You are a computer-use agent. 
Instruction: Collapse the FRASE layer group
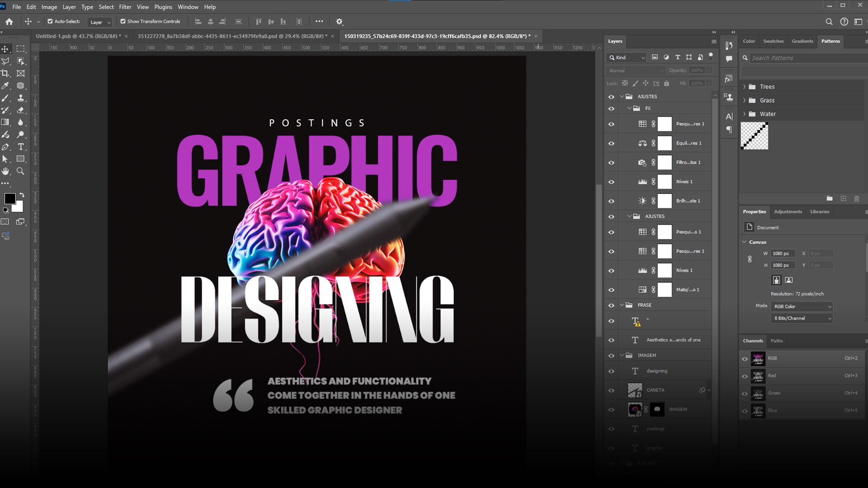click(622, 305)
